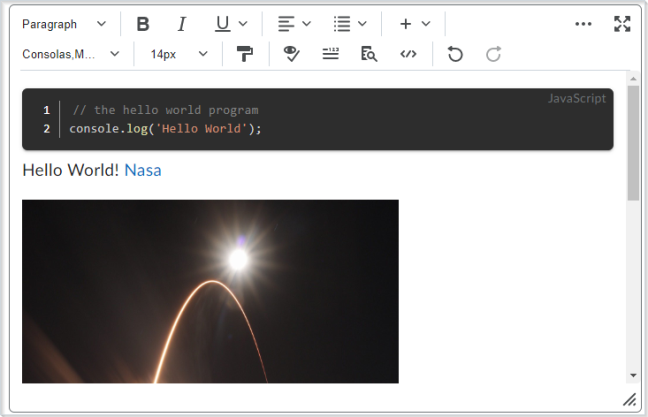Open the list options menu
Screen dimensions: 648x417
click(x=350, y=24)
